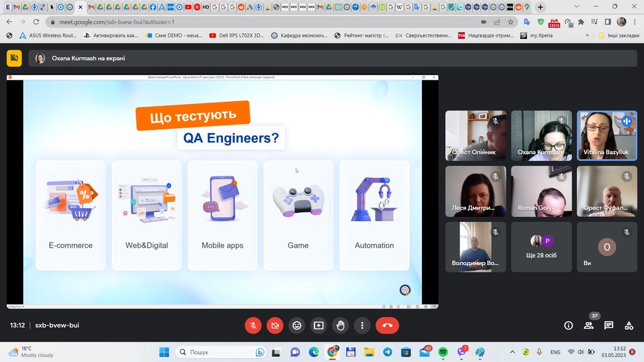Open the new tab plus button

click(540, 7)
